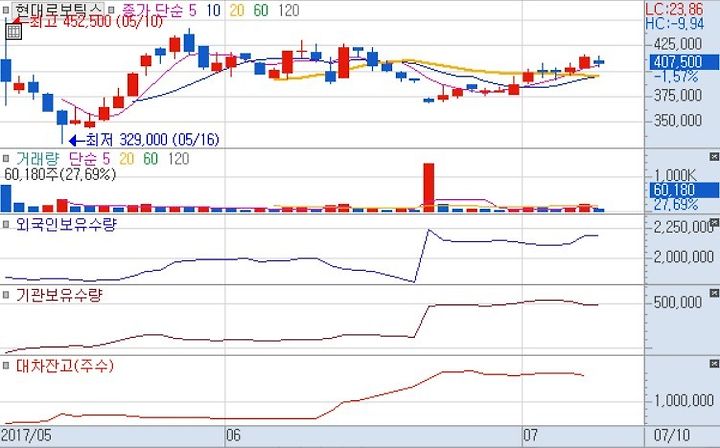Click the 425,000 price axis label
Image resolution: width=720 pixels, height=448 pixels.
[678, 45]
